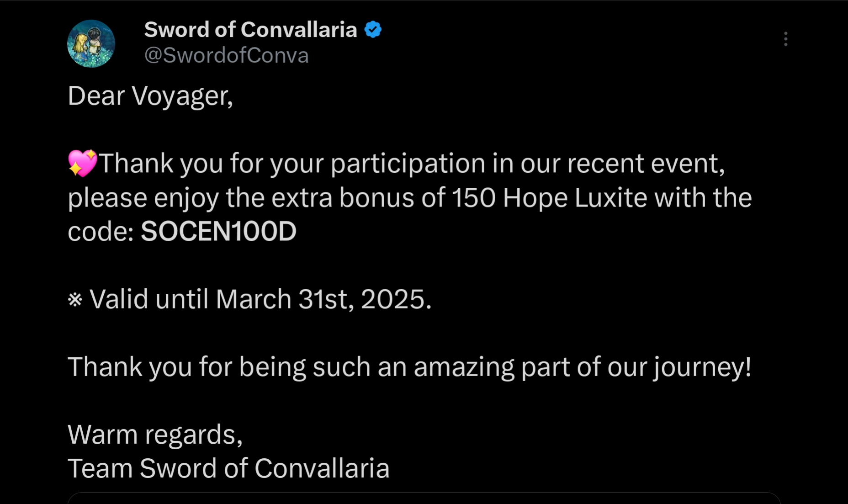The image size is (848, 504).
Task: Open the three-dot more options menu
Action: coord(785,39)
